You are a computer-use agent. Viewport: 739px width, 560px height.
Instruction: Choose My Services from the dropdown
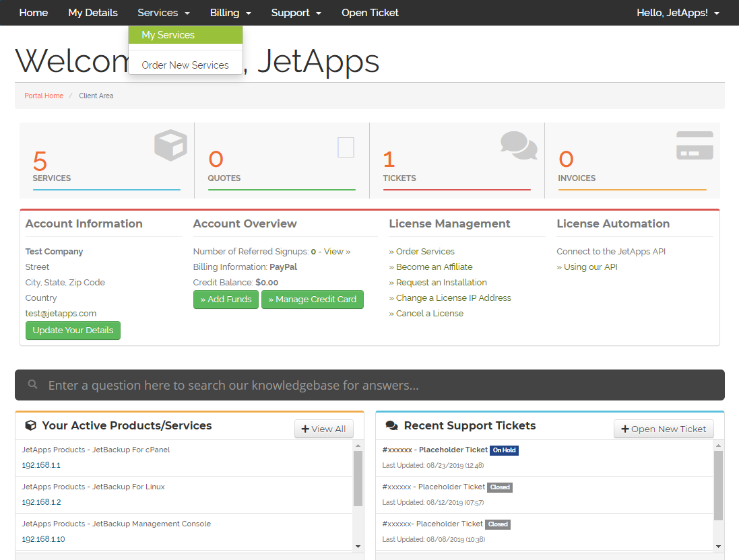coord(186,35)
